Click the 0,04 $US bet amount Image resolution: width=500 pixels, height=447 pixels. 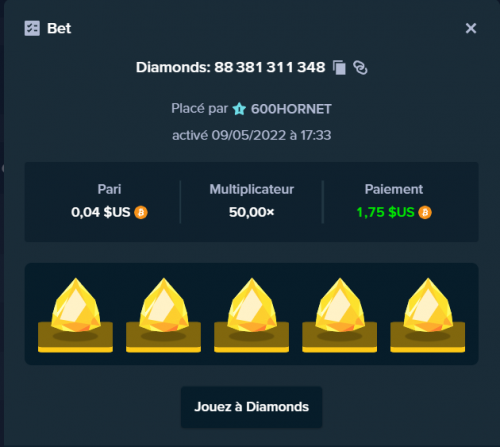(101, 212)
